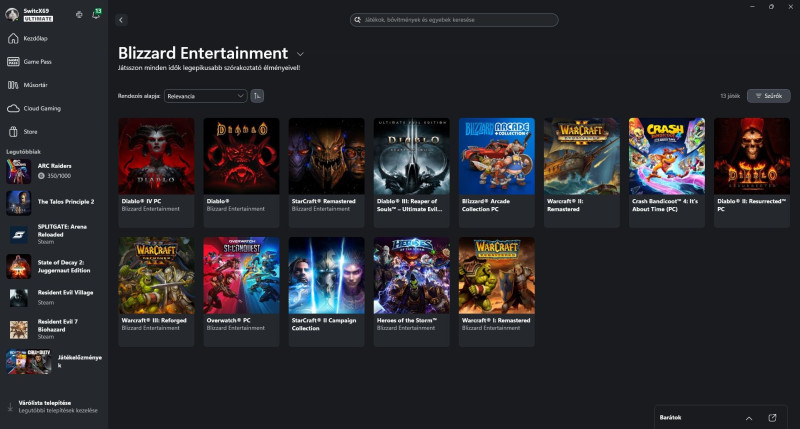The width and height of the screenshot is (800, 429).
Task: Click the download arrow queue icon
Action: (10, 407)
